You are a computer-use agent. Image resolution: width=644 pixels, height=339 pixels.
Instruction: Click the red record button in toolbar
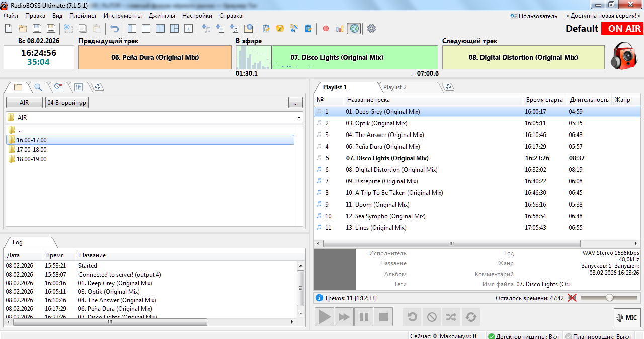[326, 29]
